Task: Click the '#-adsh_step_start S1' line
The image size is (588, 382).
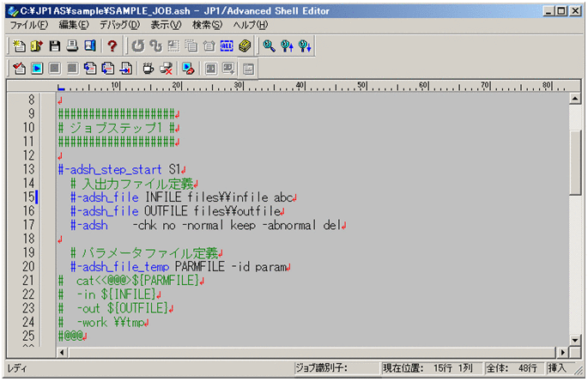Action: point(122,169)
